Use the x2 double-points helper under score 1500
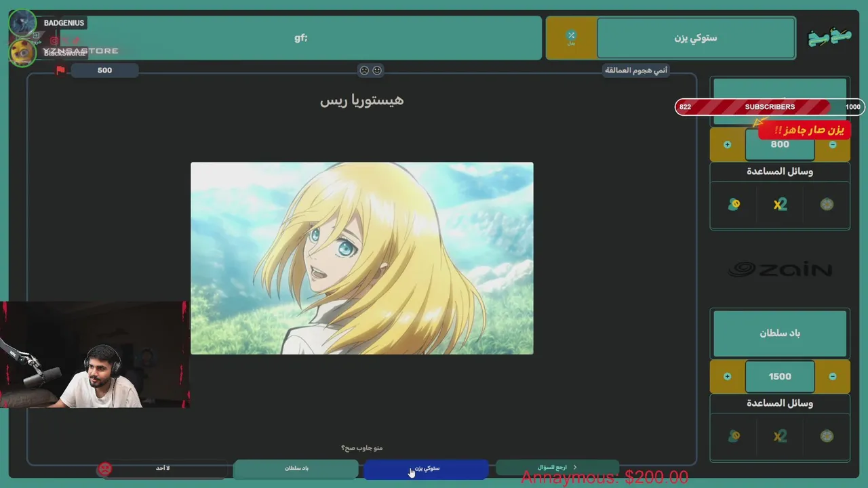The height and width of the screenshot is (488, 868). 780,436
